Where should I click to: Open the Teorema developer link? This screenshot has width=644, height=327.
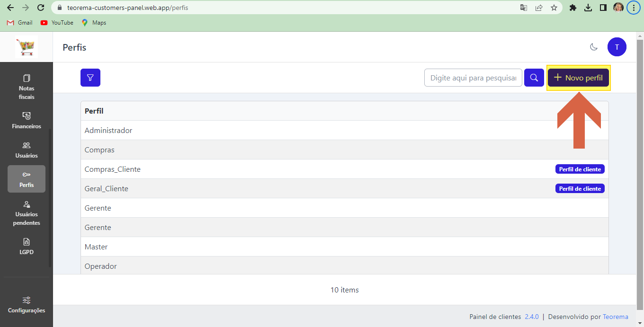pos(616,317)
